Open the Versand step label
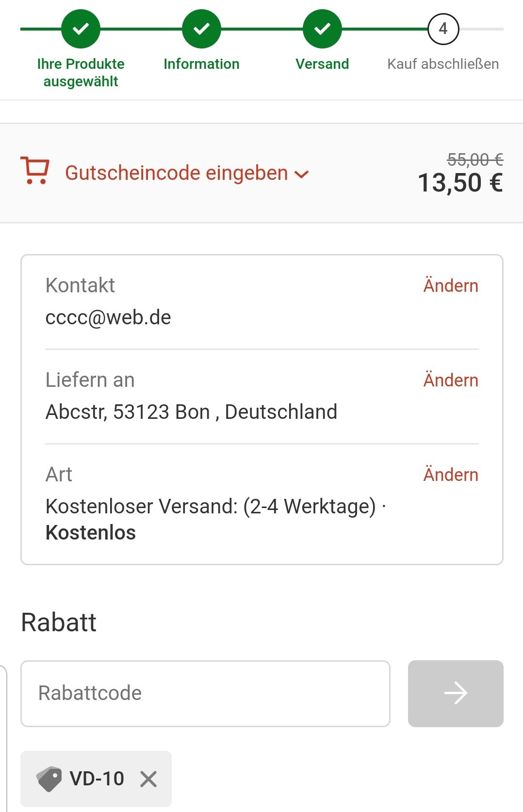Screen dimensions: 523x812 [322, 64]
